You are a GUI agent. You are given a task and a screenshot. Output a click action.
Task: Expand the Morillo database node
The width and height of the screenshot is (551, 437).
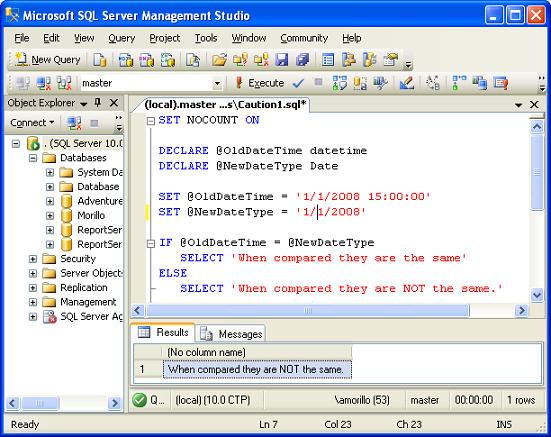pos(50,216)
